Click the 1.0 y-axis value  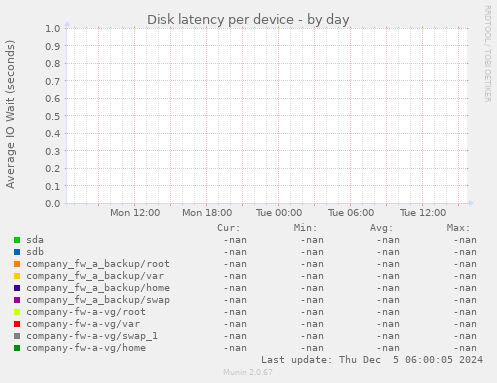pyautogui.click(x=53, y=28)
